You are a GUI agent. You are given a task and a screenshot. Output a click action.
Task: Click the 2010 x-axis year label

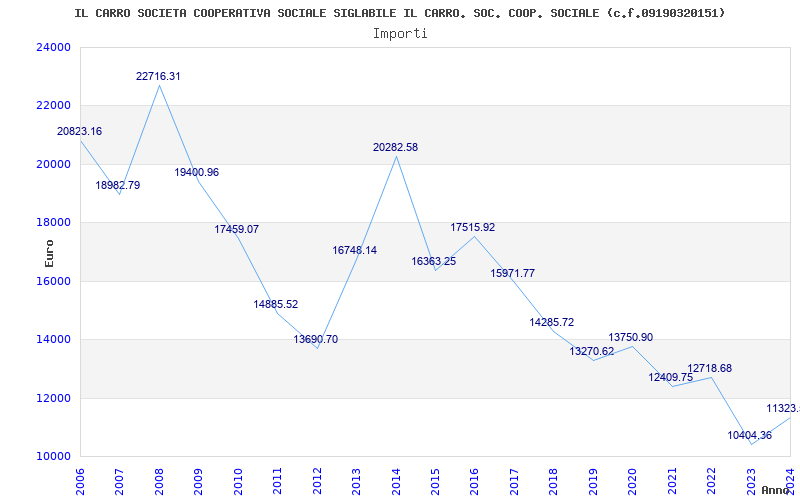(238, 481)
